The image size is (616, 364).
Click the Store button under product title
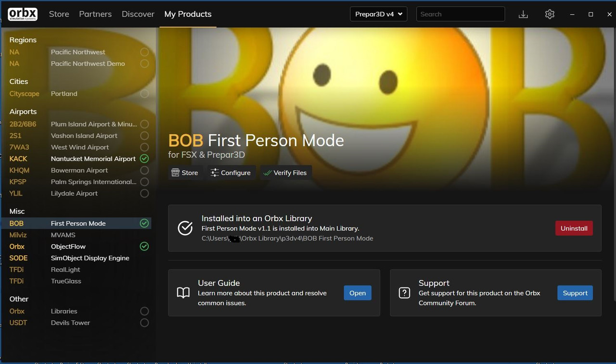185,173
